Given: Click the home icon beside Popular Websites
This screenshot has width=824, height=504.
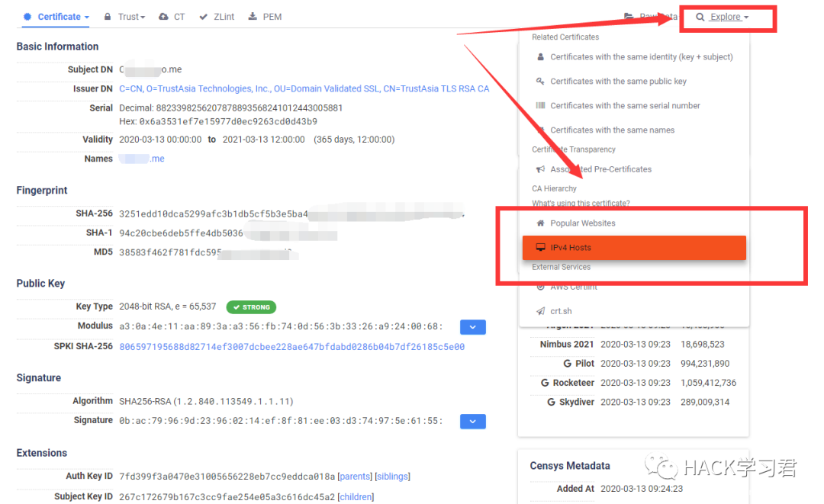Looking at the screenshot, I should [540, 223].
